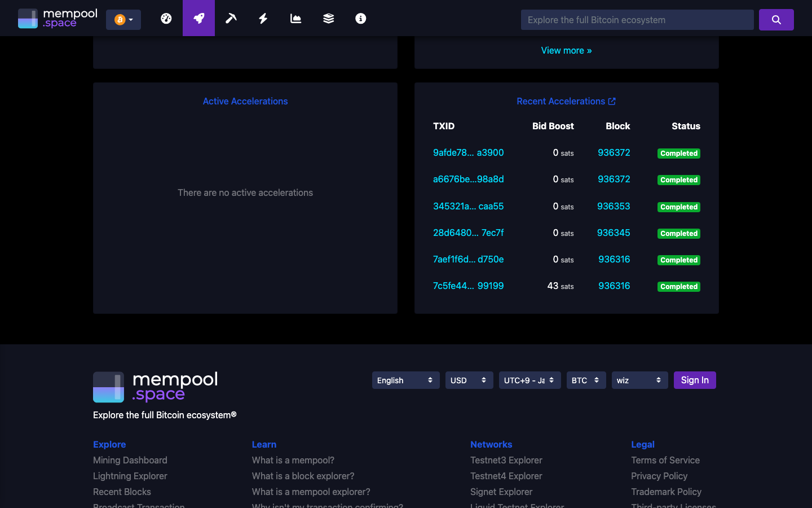Click the View more link
This screenshot has height=508, width=812.
point(566,50)
